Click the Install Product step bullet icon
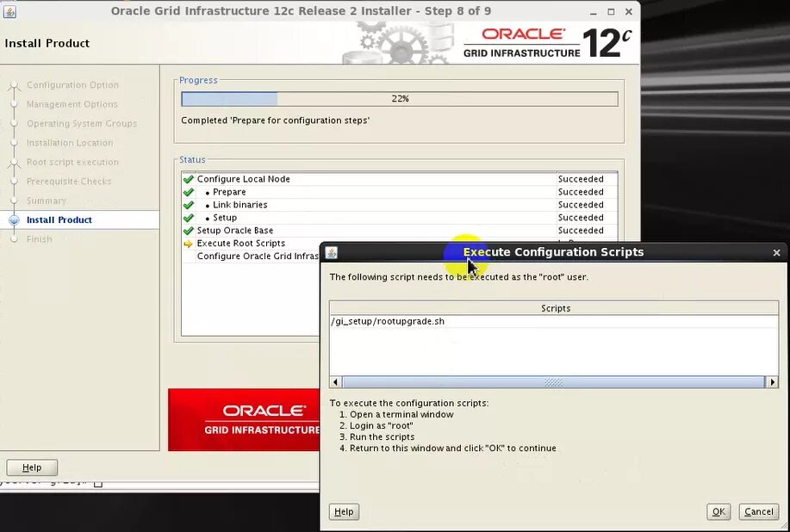This screenshot has width=790, height=532. click(14, 220)
